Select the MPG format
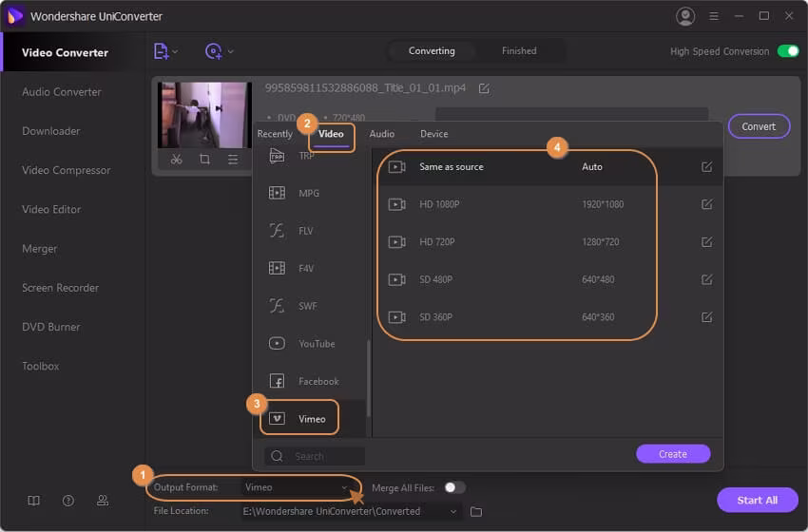808x532 pixels. click(309, 193)
